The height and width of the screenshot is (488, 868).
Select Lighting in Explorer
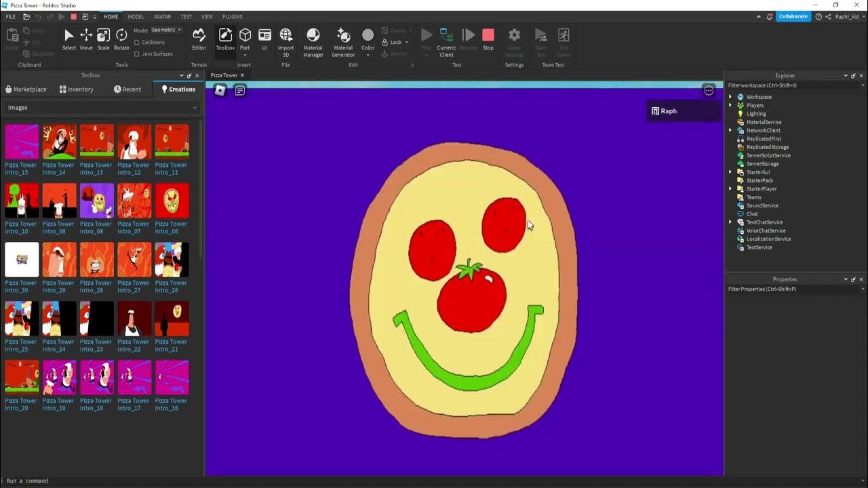click(x=756, y=114)
